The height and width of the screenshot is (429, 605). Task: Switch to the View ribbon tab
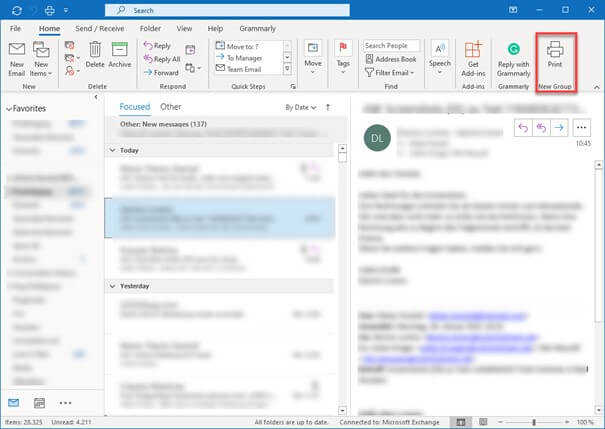click(184, 29)
